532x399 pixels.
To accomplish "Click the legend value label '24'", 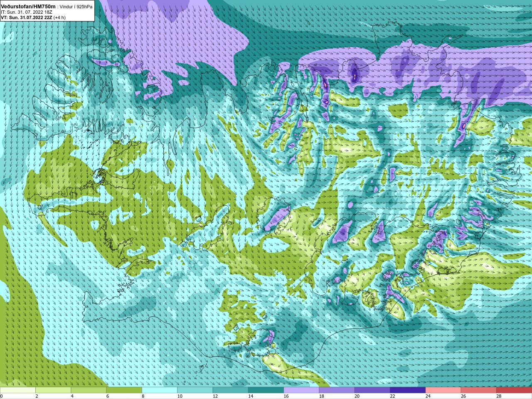I will [x=428, y=396].
